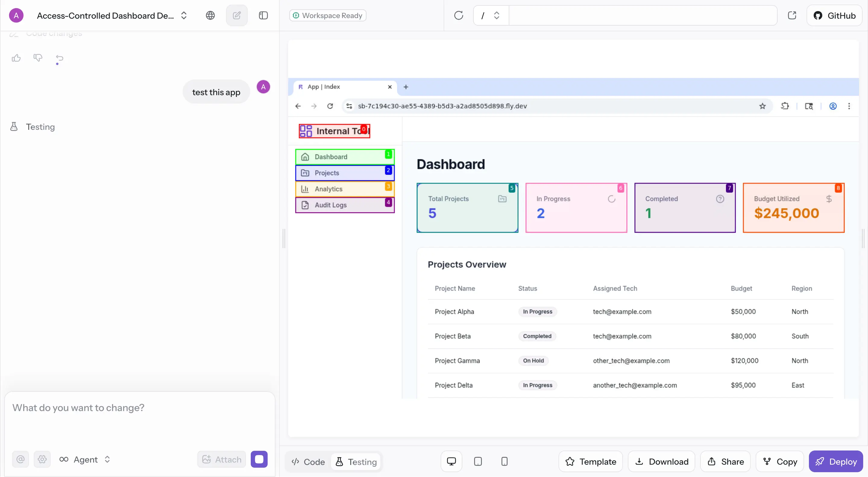Click the thumbs up feedback icon

(16, 58)
